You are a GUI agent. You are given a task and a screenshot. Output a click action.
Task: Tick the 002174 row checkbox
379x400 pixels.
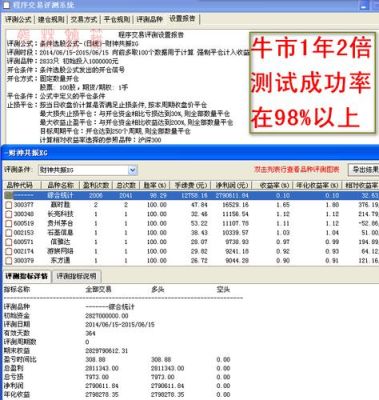(9, 251)
